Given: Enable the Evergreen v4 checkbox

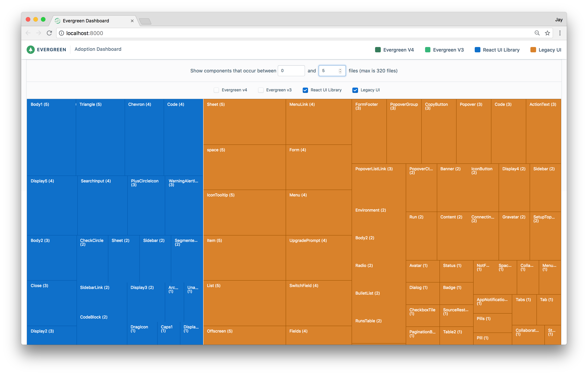Looking at the screenshot, I should [x=216, y=90].
